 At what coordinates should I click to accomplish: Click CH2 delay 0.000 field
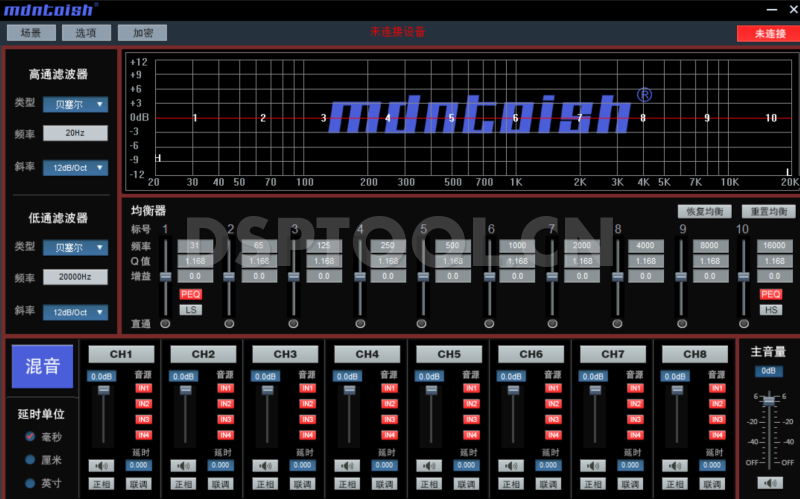pyautogui.click(x=220, y=465)
